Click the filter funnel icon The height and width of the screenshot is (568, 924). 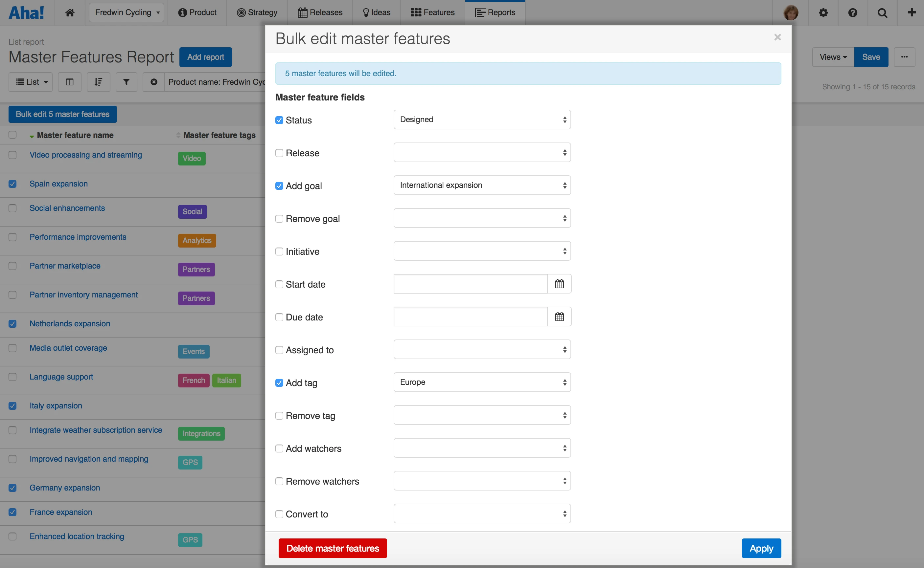(x=126, y=82)
